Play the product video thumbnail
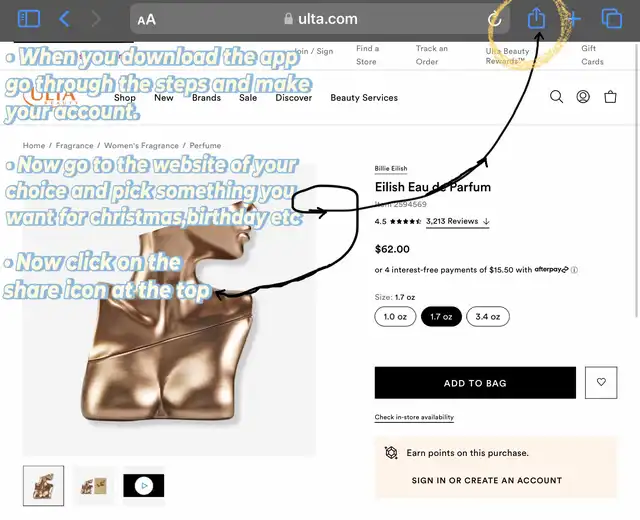The image size is (640, 520). [144, 486]
